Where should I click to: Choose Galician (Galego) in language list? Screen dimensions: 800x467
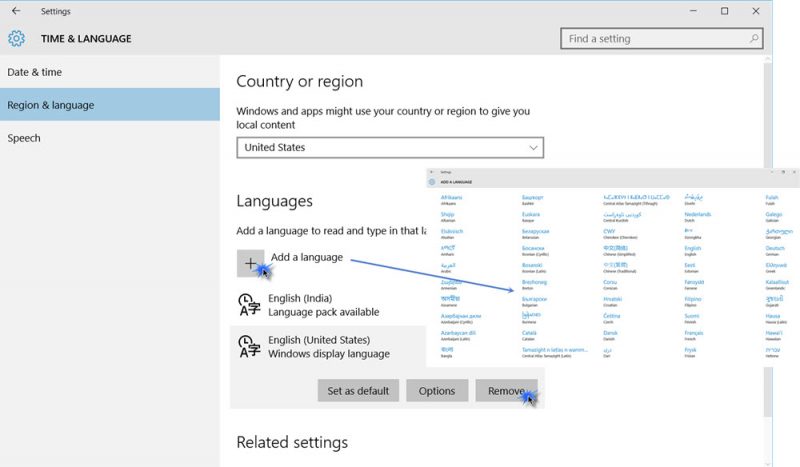[773, 216]
